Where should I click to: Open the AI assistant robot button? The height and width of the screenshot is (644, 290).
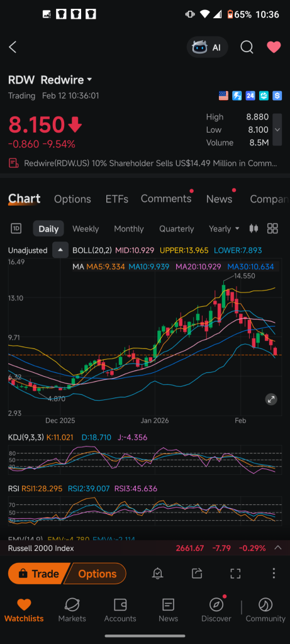[x=207, y=47]
